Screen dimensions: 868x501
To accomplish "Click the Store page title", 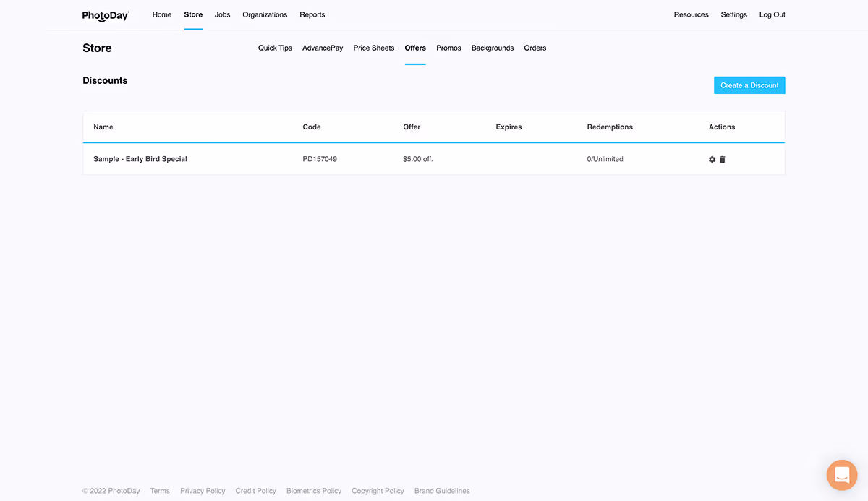I will click(97, 48).
